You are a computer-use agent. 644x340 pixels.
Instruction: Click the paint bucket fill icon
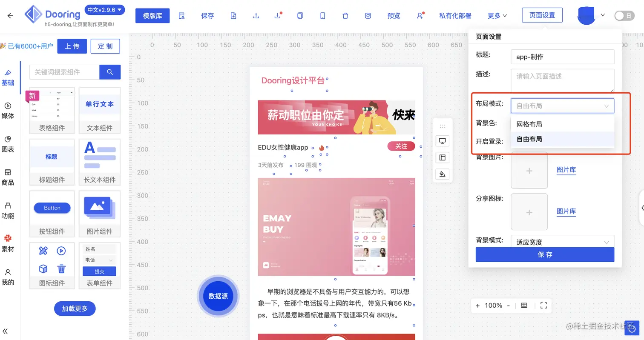pos(442,174)
